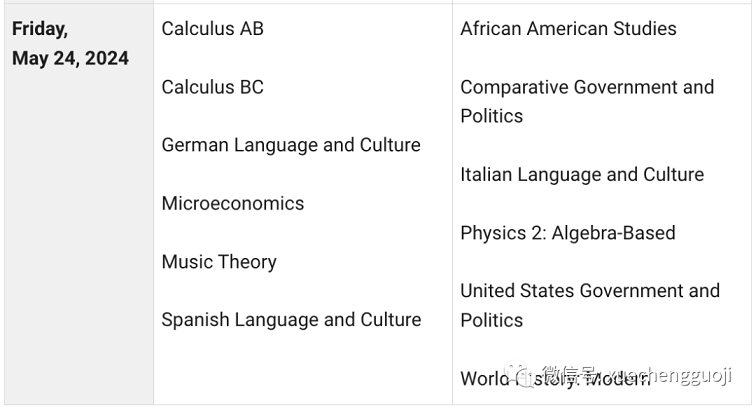Click the Calculus BC exam entry
The height and width of the screenshot is (410, 756).
(213, 87)
